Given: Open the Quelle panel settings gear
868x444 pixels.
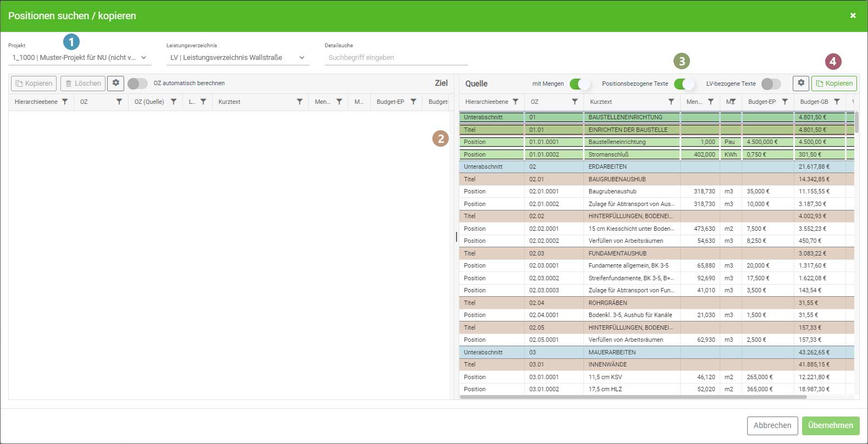Looking at the screenshot, I should click(x=801, y=83).
